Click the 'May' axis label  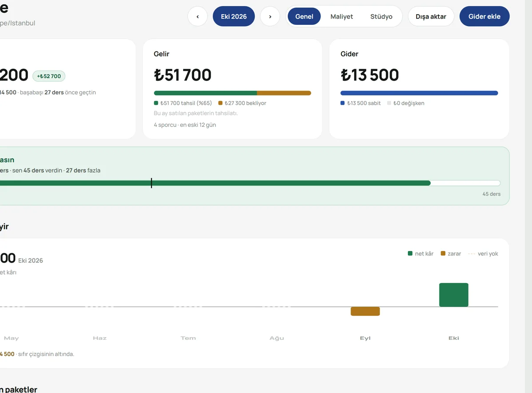[11, 338]
